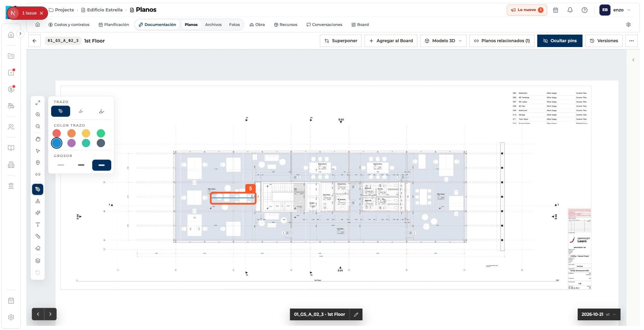Open the layers tool
Image resolution: width=644 pixels, height=330 pixels.
38,261
